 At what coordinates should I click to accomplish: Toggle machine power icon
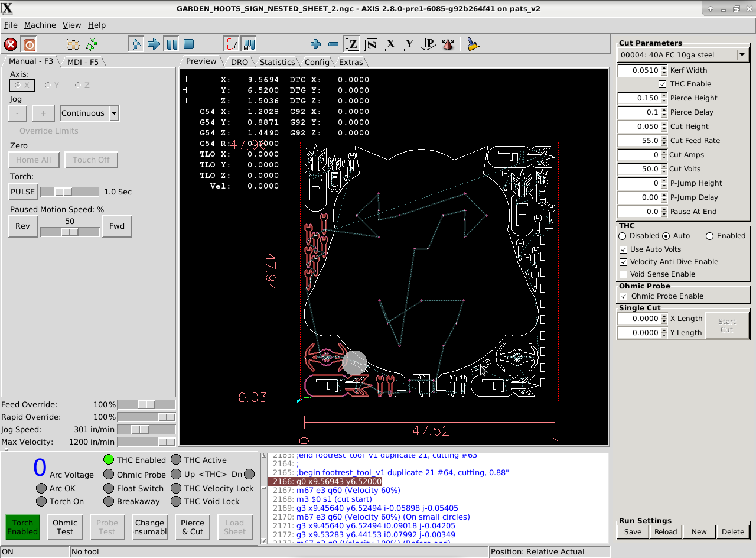coord(29,44)
